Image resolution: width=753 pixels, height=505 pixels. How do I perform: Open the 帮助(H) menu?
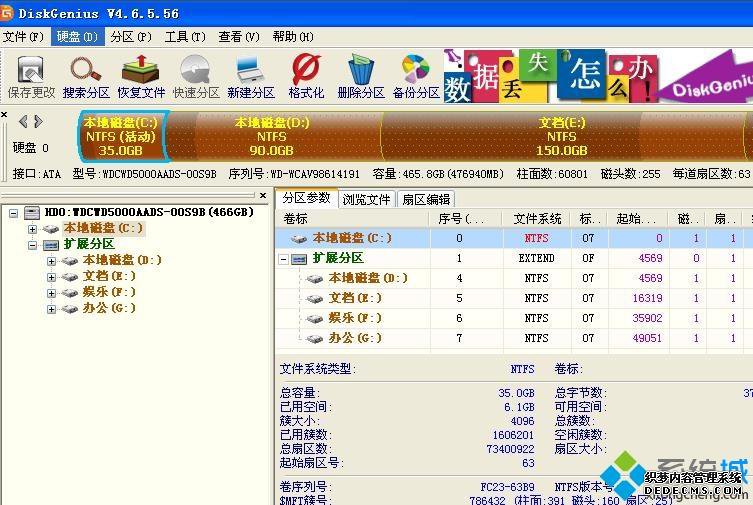click(293, 37)
